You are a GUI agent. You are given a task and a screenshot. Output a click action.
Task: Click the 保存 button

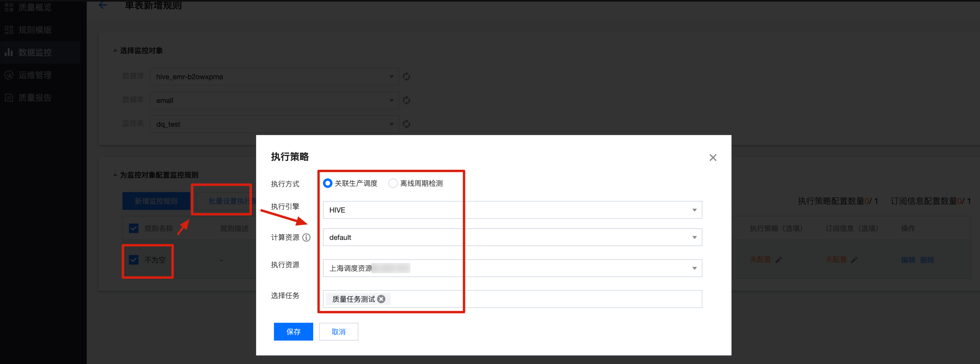tap(293, 332)
